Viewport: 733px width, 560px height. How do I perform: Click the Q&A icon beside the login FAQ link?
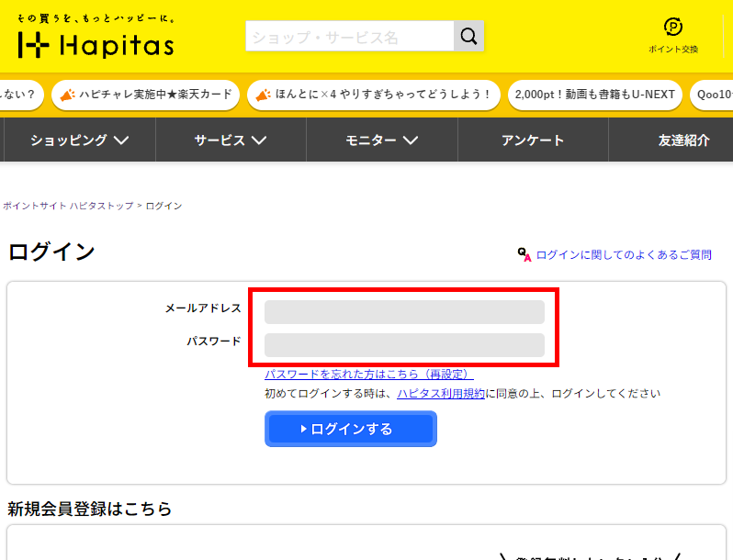pos(524,254)
